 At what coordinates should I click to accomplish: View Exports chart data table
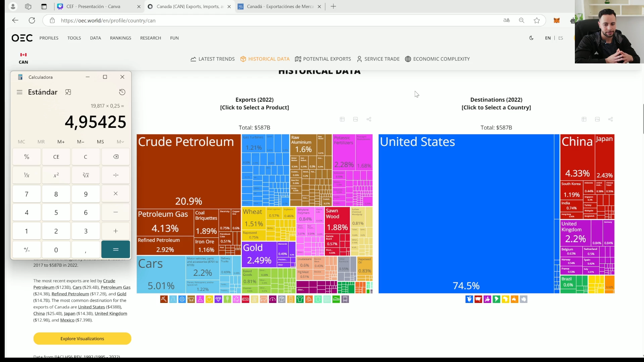[x=342, y=119]
